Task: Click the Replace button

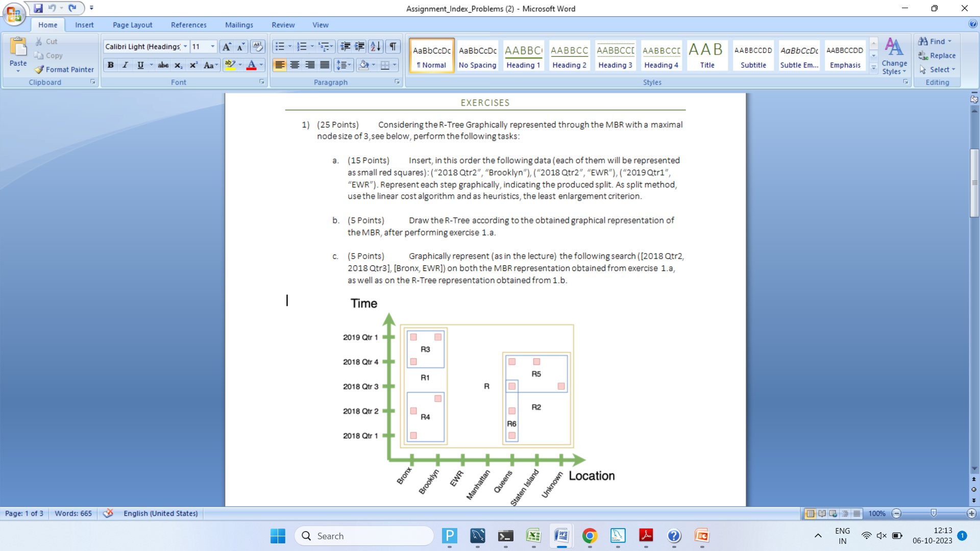Action: (937, 55)
